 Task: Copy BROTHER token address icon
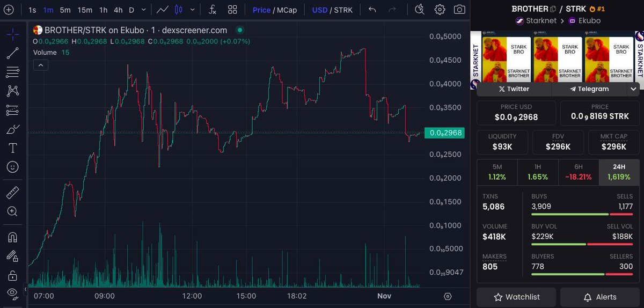pyautogui.click(x=553, y=9)
